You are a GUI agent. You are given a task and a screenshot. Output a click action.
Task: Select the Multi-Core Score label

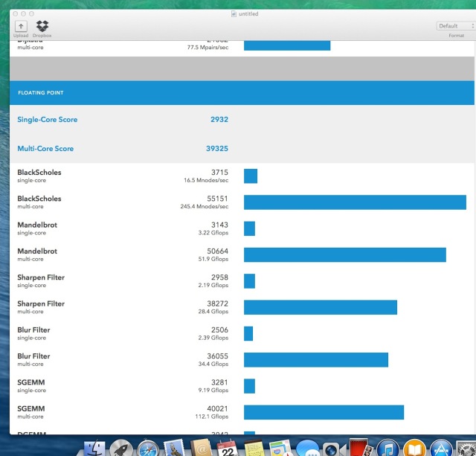(45, 149)
